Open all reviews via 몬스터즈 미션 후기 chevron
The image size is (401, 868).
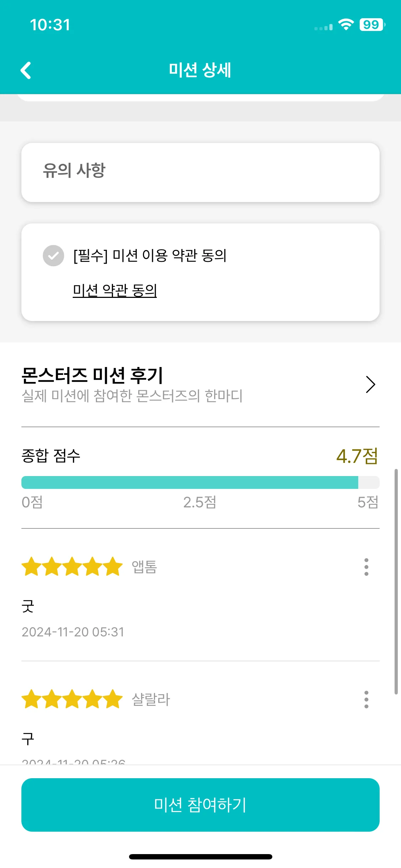371,384
